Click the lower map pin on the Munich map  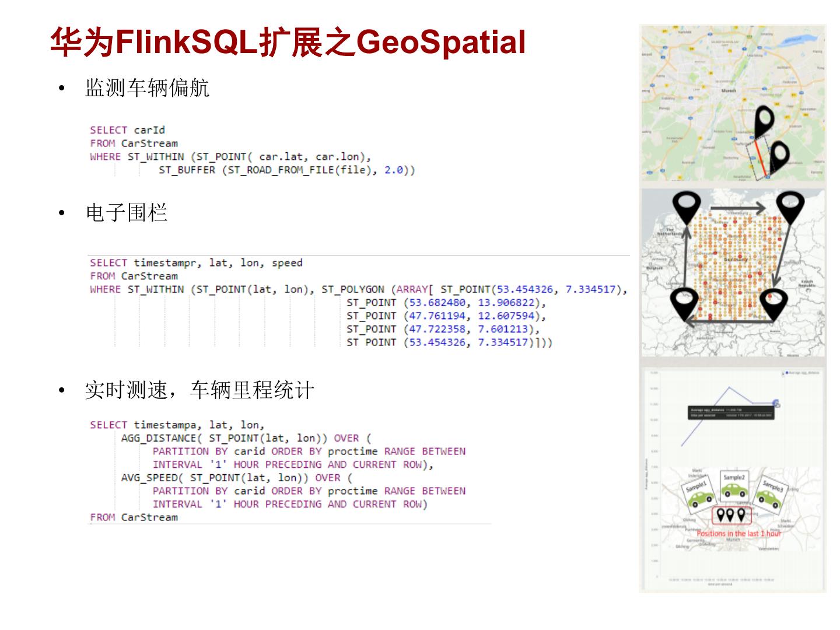[778, 156]
